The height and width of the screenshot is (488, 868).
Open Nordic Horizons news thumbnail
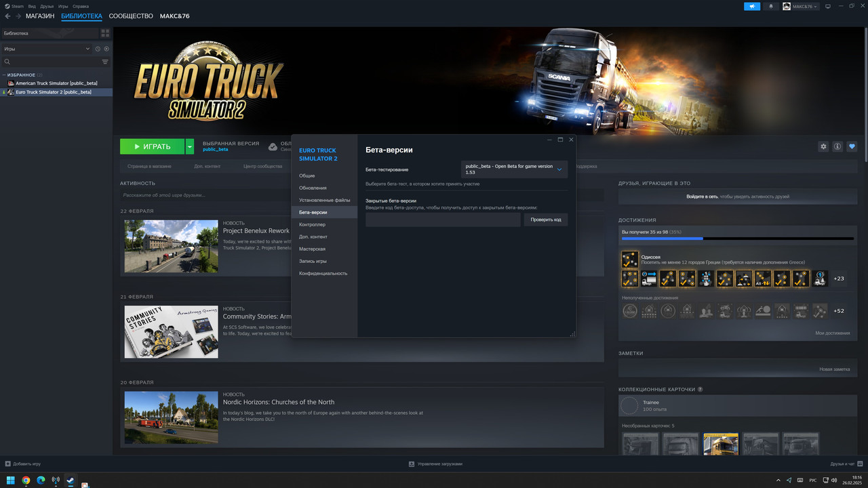click(171, 418)
